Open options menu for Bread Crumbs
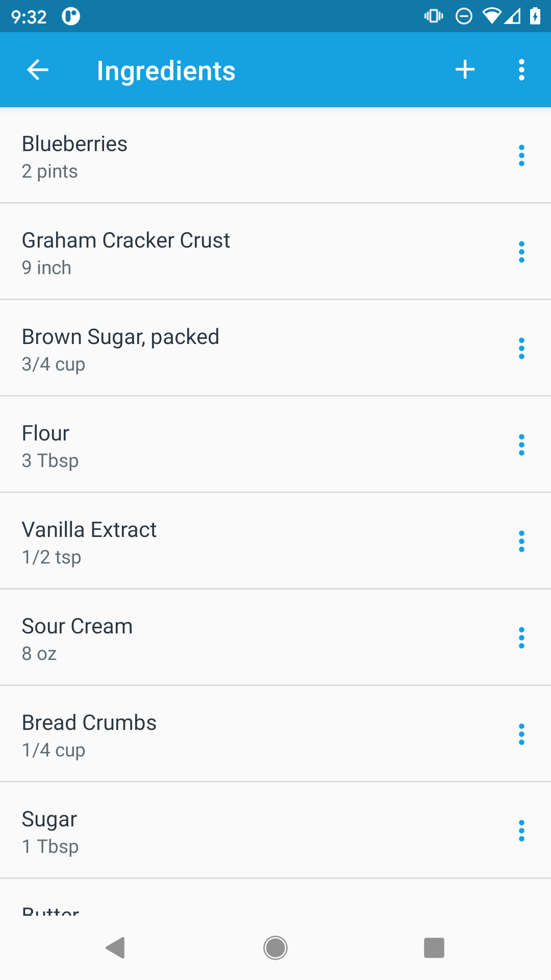551x980 pixels. 521,734
